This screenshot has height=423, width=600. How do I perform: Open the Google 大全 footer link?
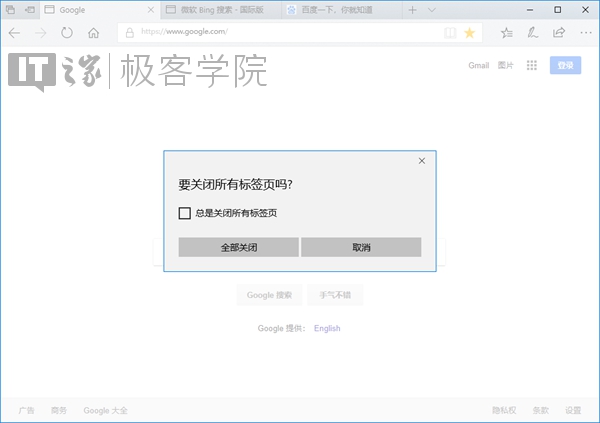coord(106,410)
